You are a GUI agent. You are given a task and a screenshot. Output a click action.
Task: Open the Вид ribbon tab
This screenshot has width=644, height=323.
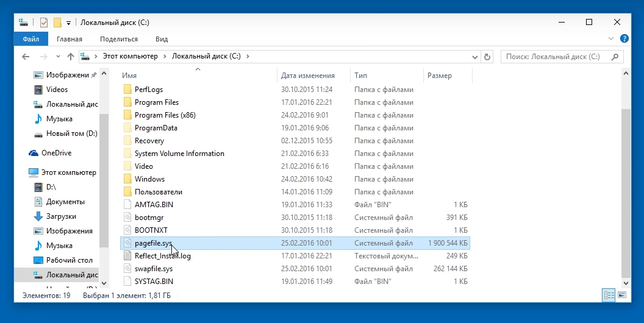pyautogui.click(x=162, y=39)
